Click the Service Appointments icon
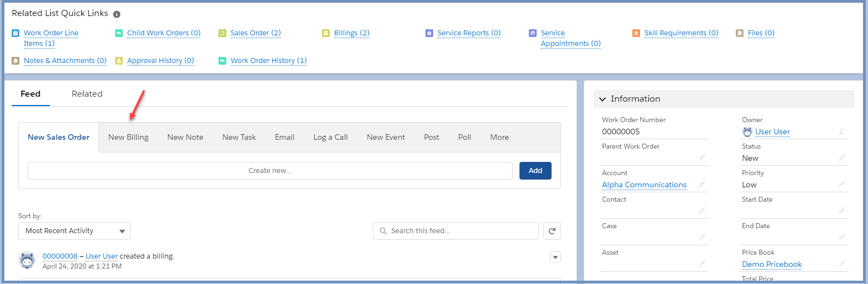 [533, 33]
